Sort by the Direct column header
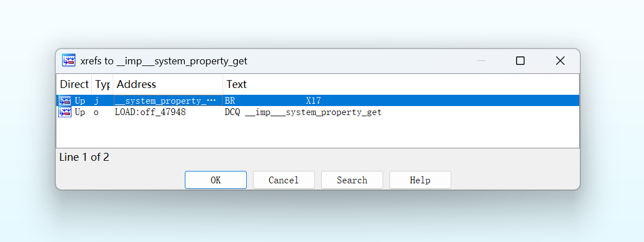This screenshot has height=242, width=644. tap(74, 84)
